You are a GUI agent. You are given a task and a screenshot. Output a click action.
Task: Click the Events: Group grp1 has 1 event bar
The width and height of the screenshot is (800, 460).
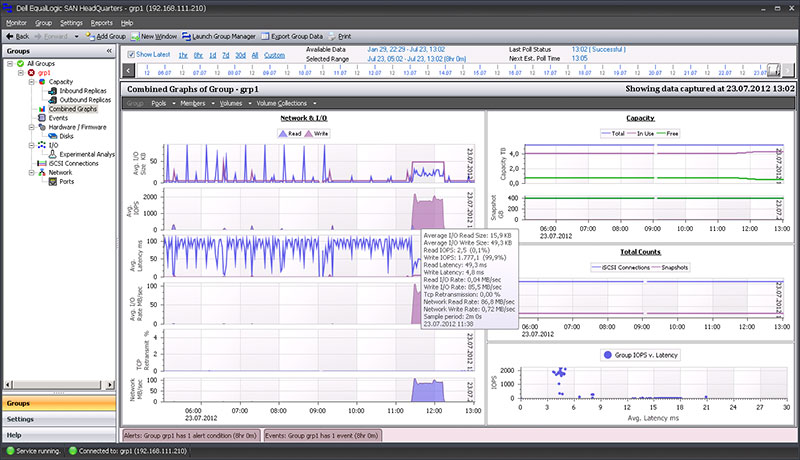(x=322, y=436)
